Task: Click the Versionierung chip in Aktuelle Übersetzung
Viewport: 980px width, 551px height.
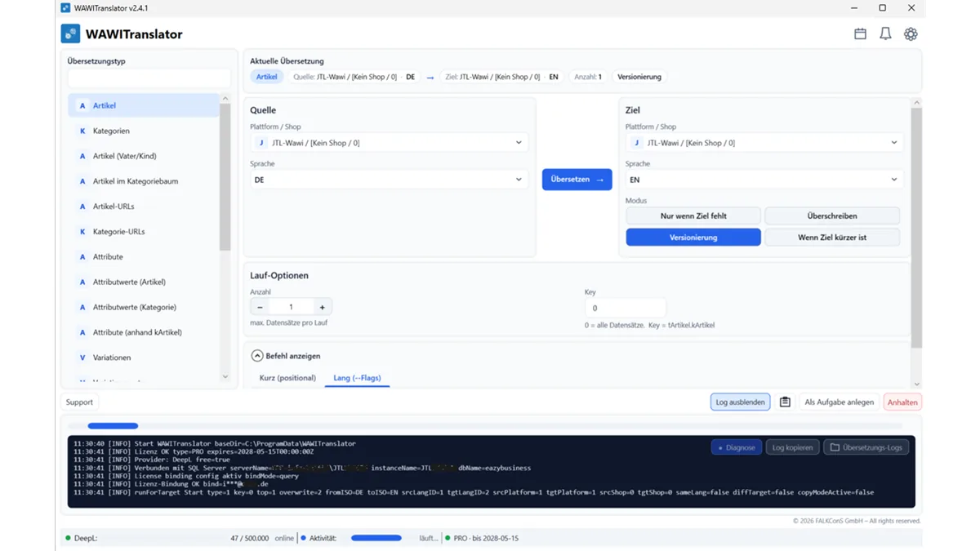Action: 639,77
